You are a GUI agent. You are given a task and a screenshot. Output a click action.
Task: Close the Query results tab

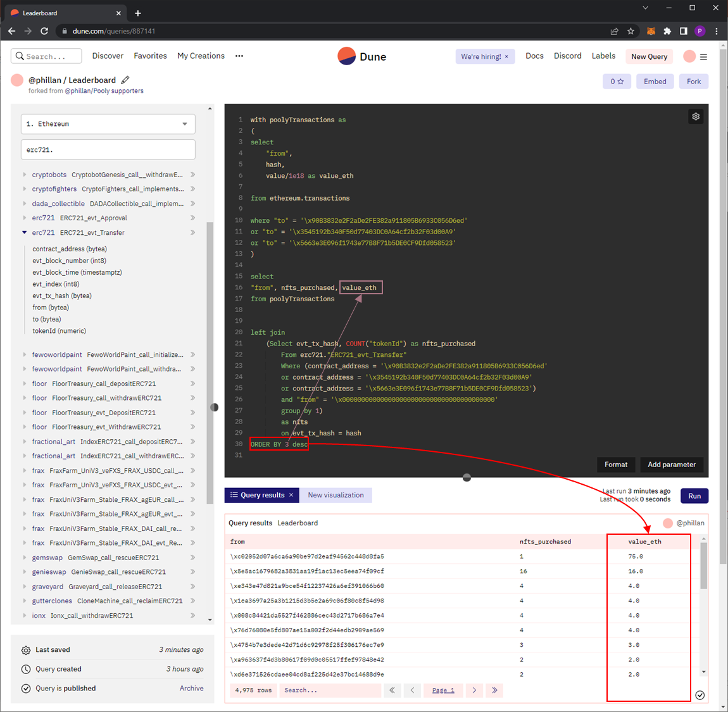coord(291,495)
